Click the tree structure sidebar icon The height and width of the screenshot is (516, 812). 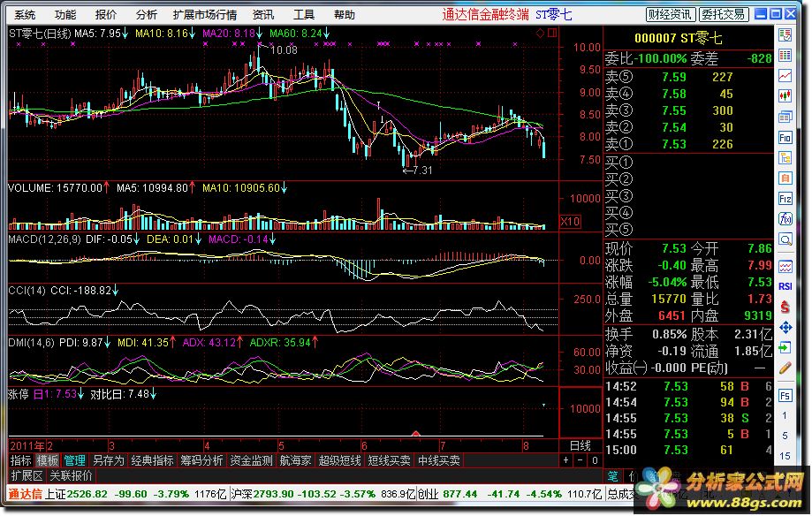785,157
